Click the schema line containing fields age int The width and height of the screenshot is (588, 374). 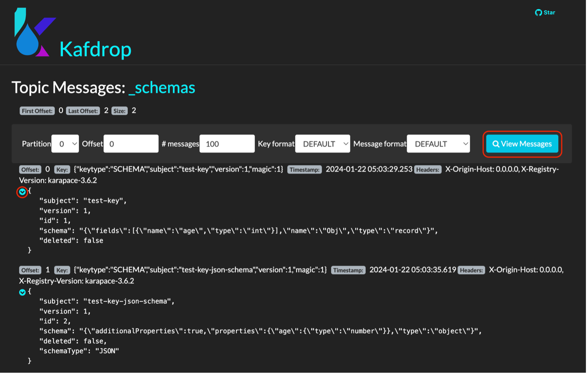click(x=238, y=231)
